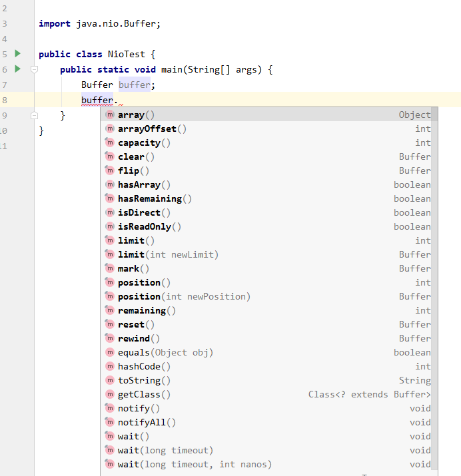Click method icon beside rewind()
The image size is (461, 476).
point(110,338)
